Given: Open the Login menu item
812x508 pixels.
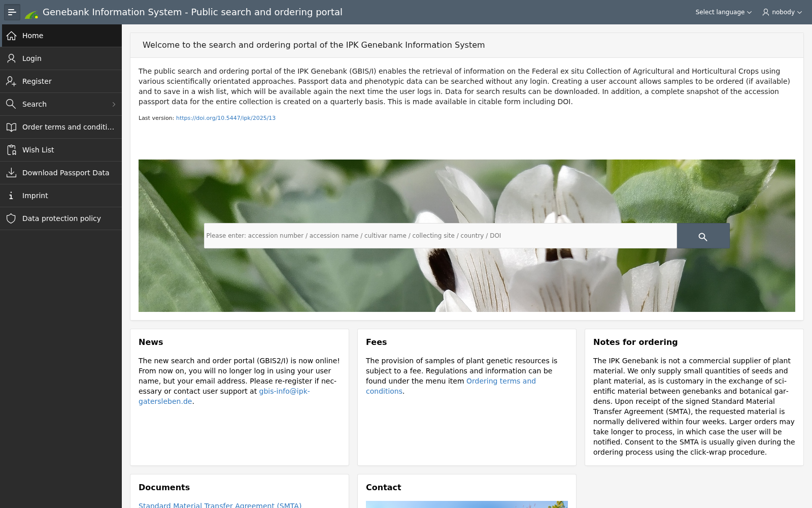Looking at the screenshot, I should (x=61, y=58).
